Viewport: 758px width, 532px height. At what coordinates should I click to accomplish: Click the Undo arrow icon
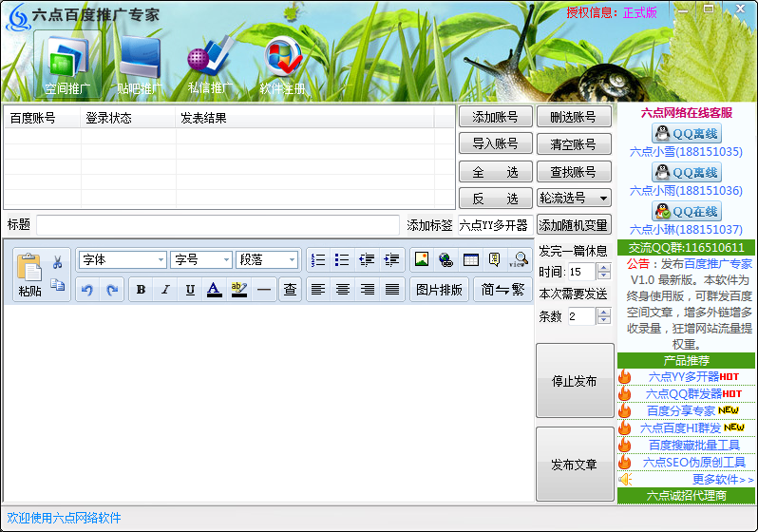click(x=87, y=290)
